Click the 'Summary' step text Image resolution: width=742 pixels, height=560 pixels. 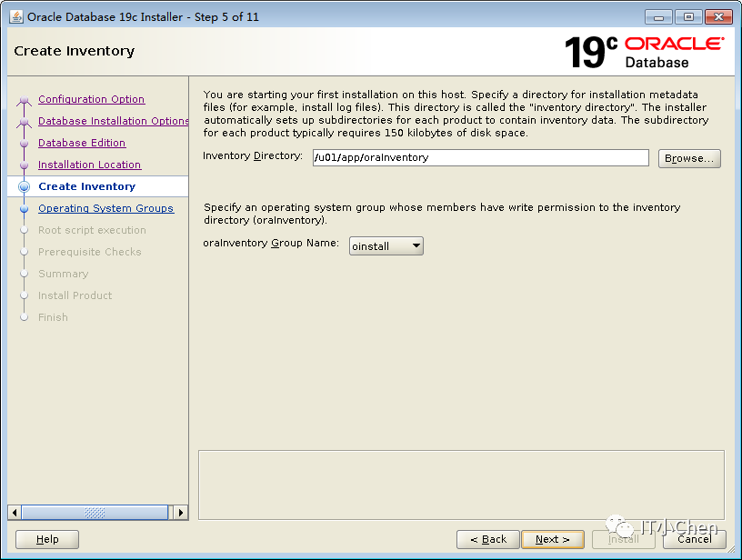tap(64, 274)
